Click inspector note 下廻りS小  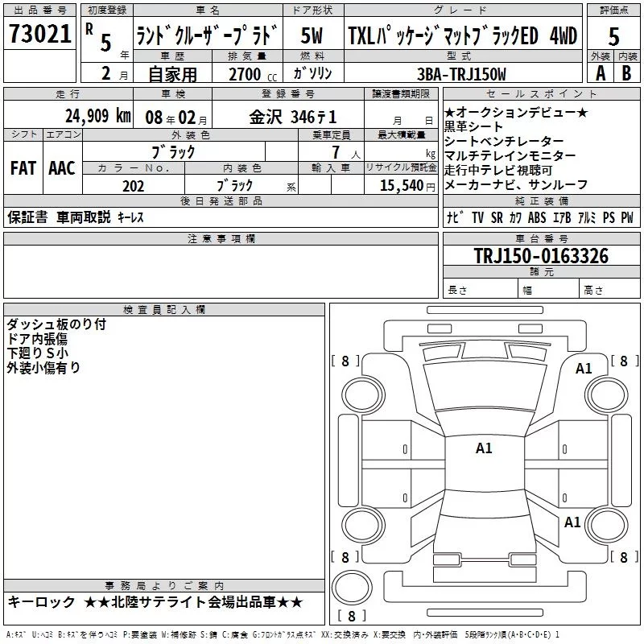tap(37, 353)
